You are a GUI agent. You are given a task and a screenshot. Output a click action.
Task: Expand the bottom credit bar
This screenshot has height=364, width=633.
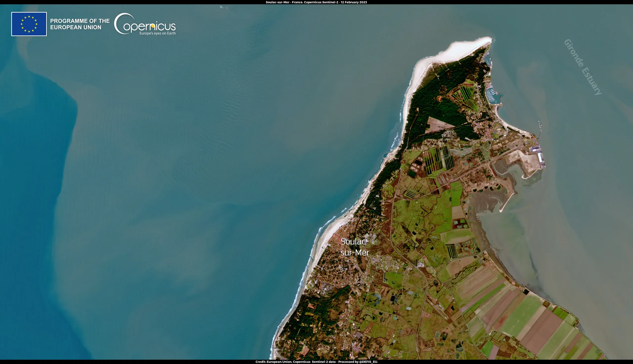pyautogui.click(x=316, y=362)
